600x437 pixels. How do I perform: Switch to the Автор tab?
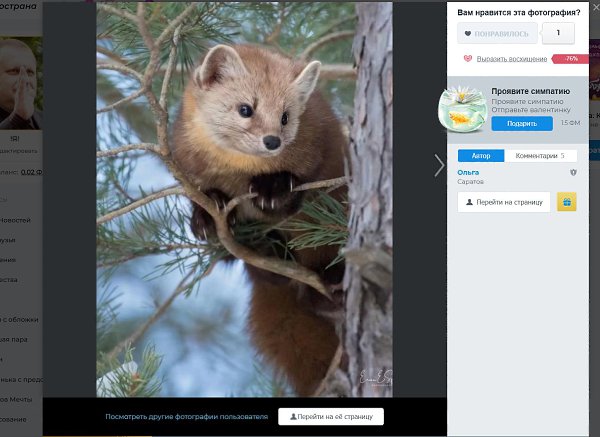coord(480,156)
